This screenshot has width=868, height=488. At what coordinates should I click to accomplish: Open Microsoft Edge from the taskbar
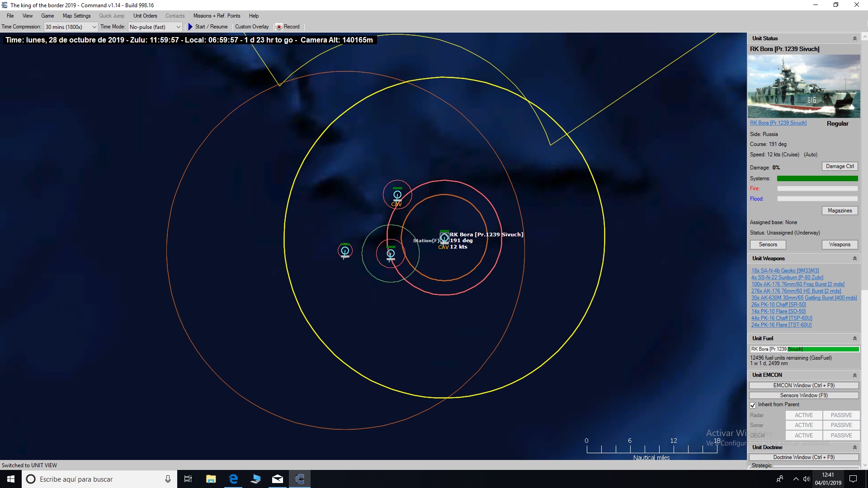233,479
